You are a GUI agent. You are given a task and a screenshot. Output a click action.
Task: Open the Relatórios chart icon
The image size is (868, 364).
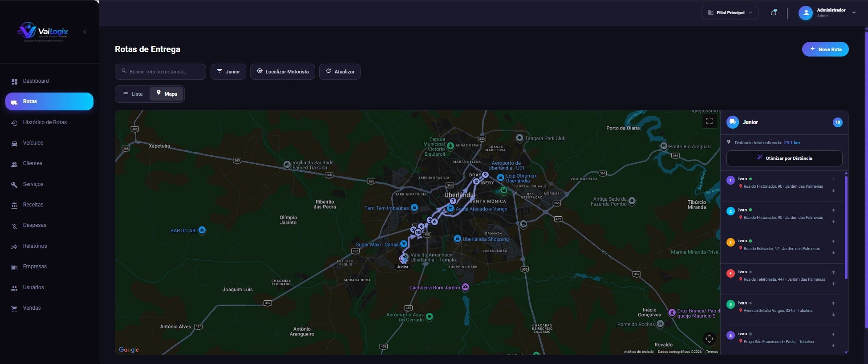14,247
